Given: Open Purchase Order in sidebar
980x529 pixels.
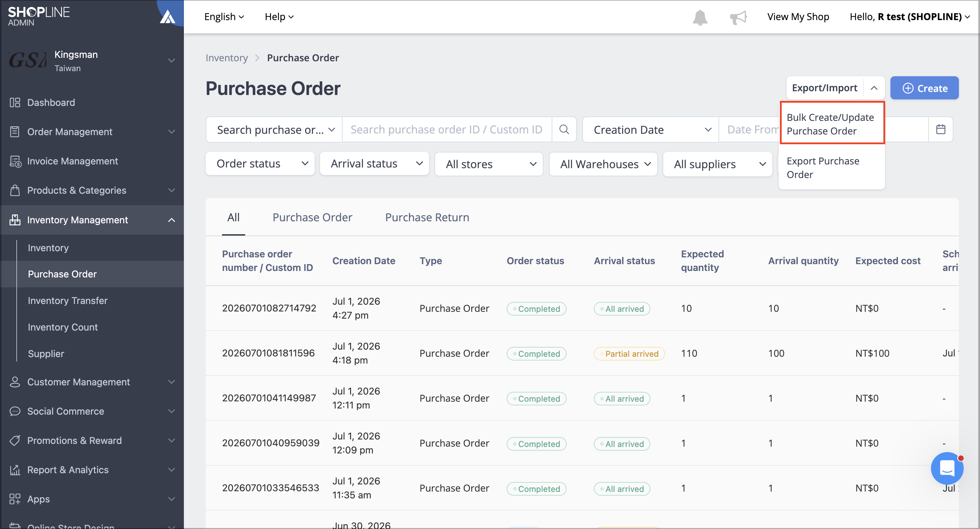Looking at the screenshot, I should coord(62,274).
